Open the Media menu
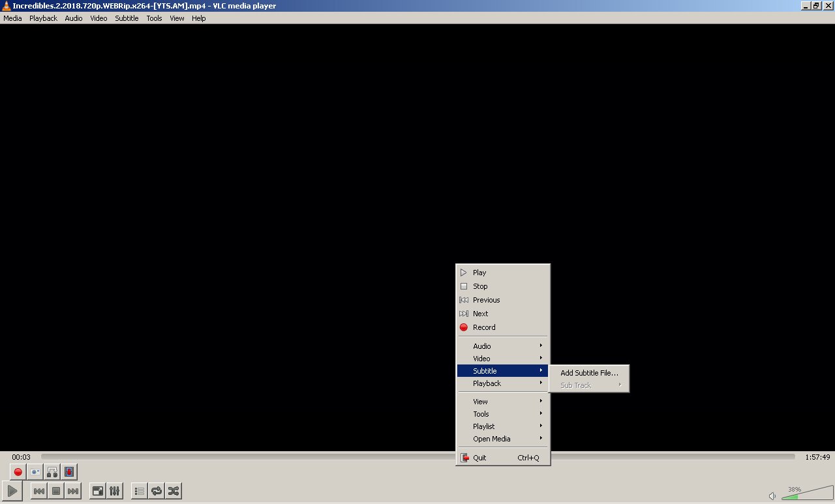 12,18
